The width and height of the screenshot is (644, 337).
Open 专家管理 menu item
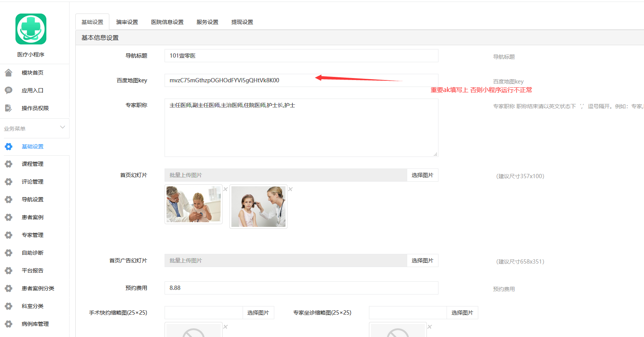[x=32, y=235]
